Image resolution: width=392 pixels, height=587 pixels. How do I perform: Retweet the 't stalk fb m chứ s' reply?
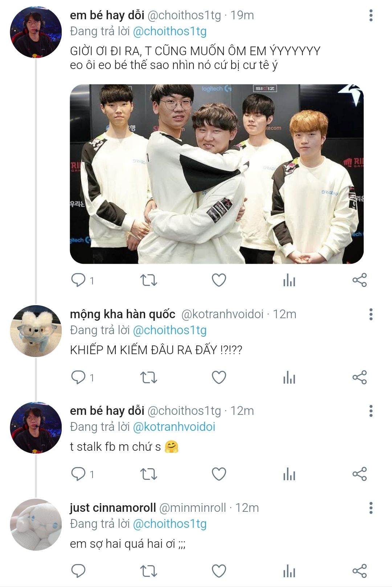148,474
